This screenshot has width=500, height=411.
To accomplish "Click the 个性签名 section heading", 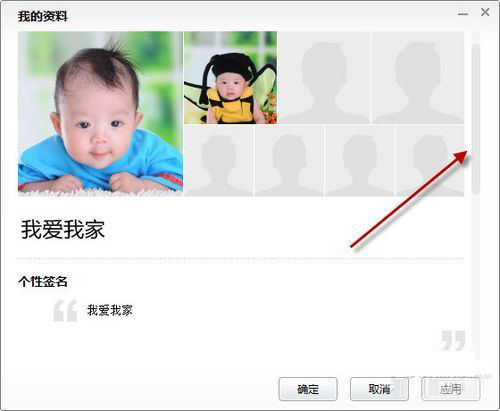I will point(43,282).
